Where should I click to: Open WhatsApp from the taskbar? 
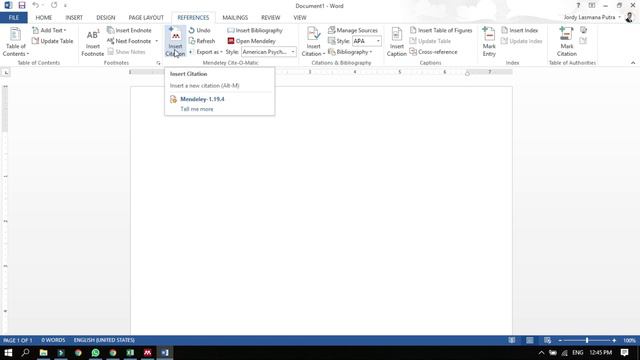96,353
